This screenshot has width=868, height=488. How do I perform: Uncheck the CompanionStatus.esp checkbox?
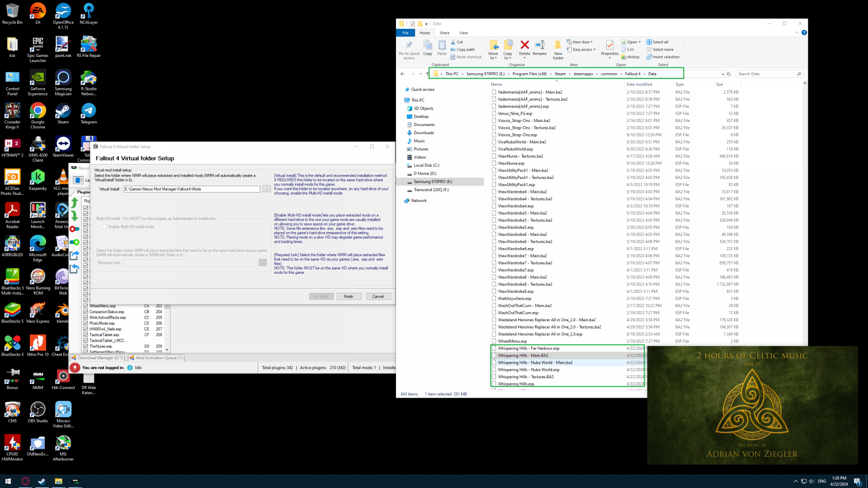(85, 312)
